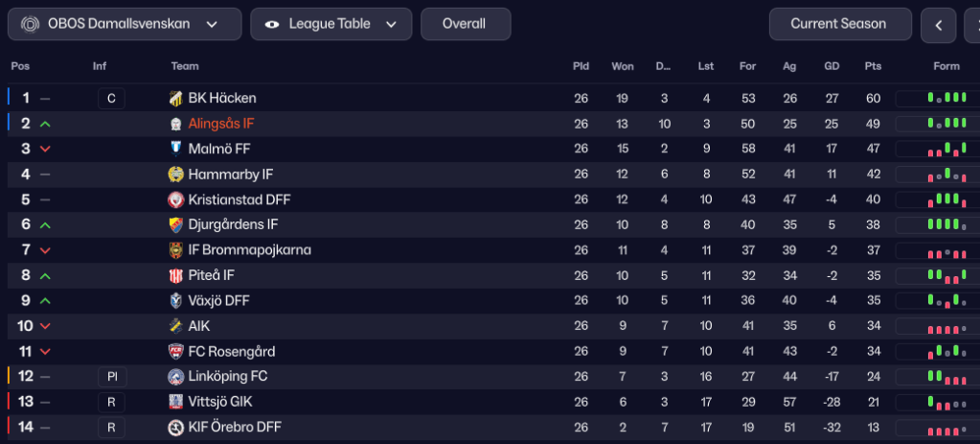This screenshot has width=980, height=444.
Task: Expand the League Table view dropdown
Action: 331,24
